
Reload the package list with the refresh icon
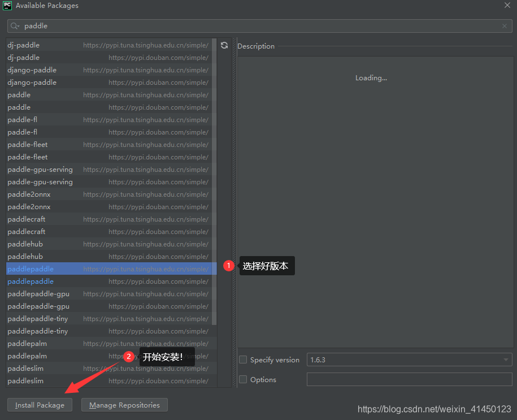224,45
